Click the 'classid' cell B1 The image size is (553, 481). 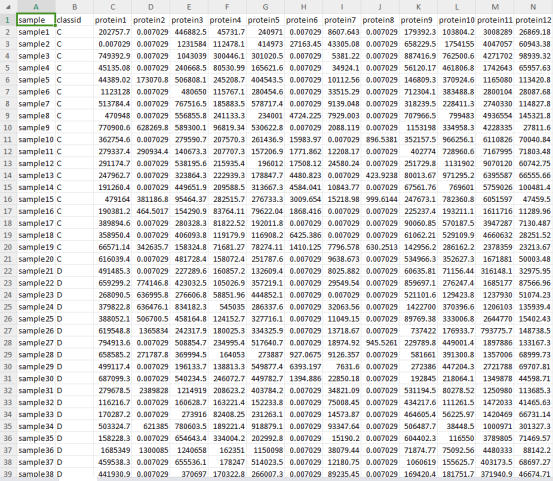tap(74, 20)
